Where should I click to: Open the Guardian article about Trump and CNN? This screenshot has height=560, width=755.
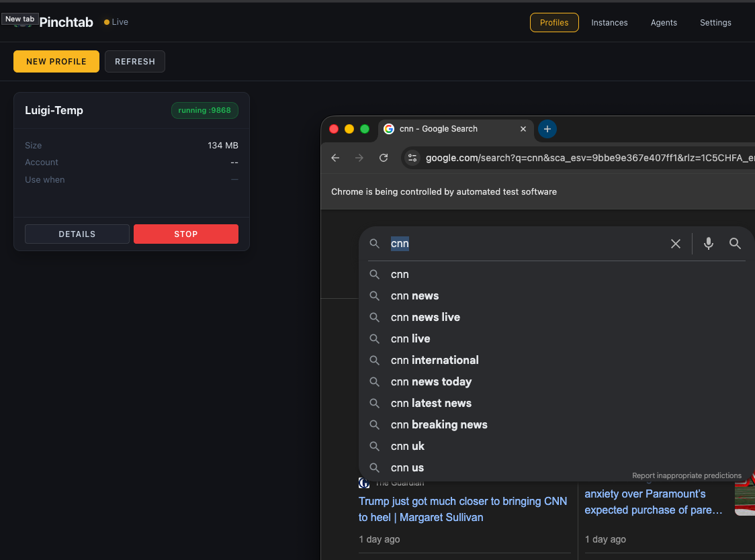463,509
